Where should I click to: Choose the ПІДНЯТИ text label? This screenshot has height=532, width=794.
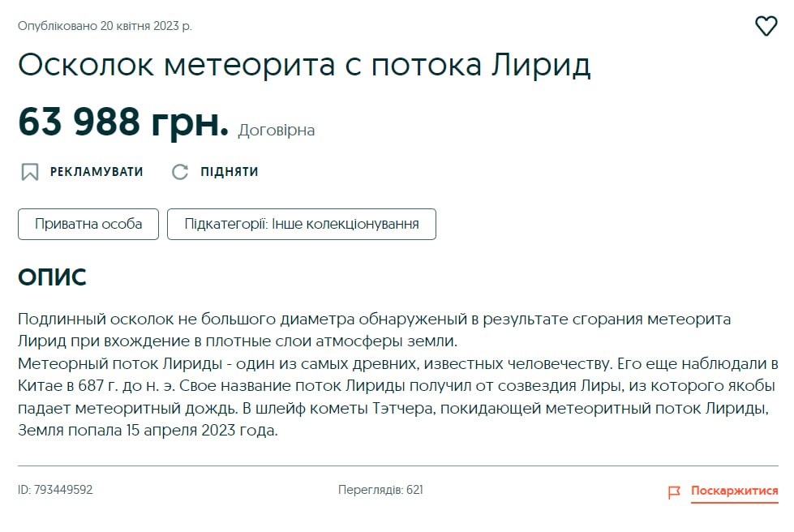(x=230, y=172)
